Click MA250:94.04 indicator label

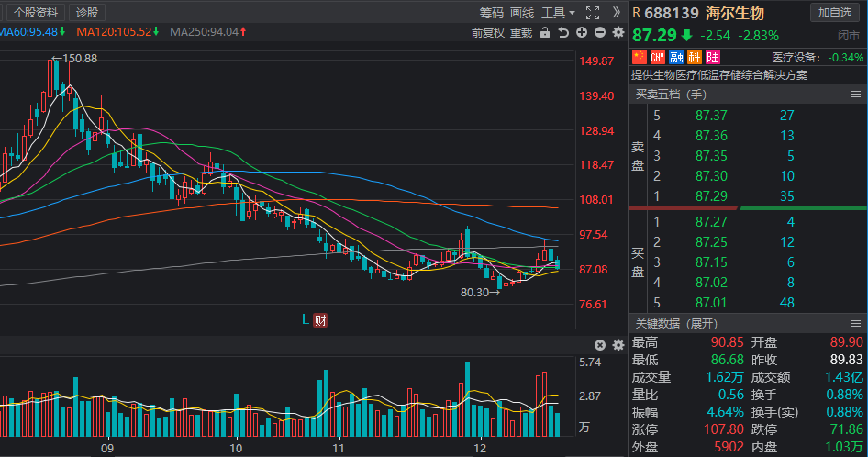pyautogui.click(x=208, y=32)
